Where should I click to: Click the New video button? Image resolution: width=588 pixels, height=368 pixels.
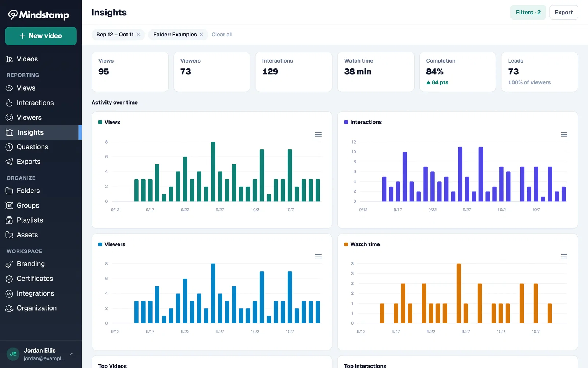coord(41,36)
